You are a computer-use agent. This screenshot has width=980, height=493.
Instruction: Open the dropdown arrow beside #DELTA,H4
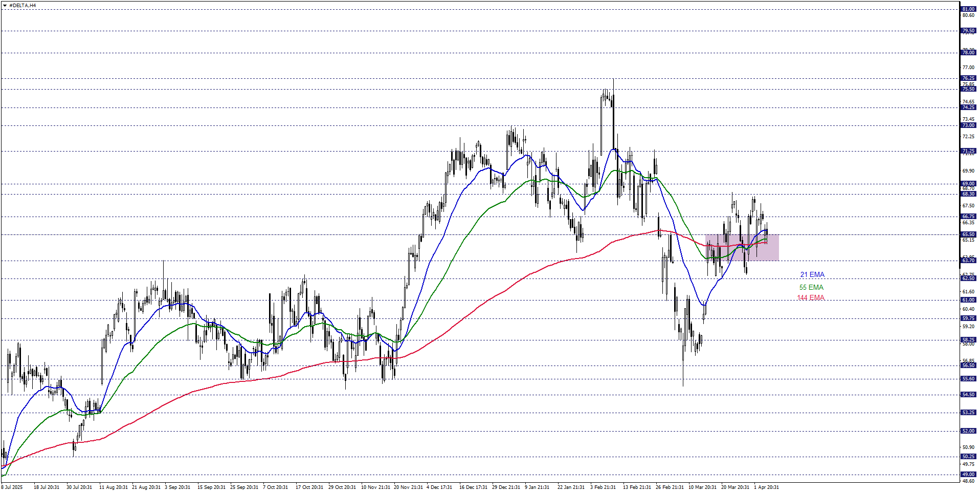click(x=5, y=5)
